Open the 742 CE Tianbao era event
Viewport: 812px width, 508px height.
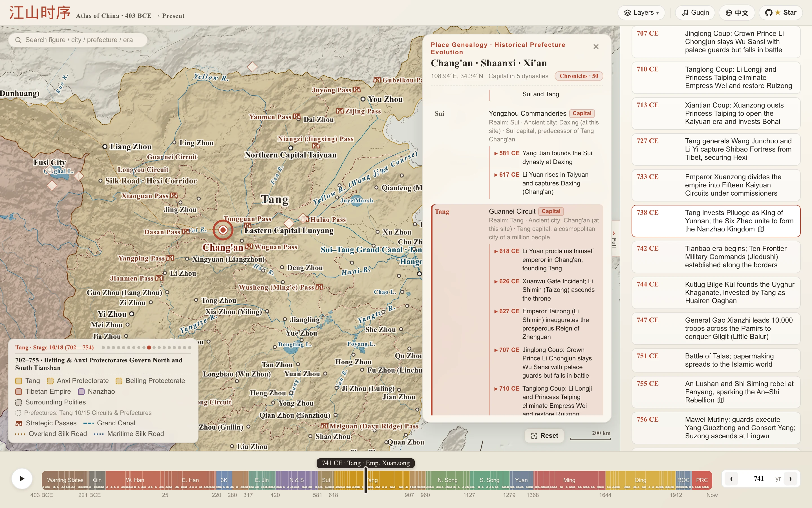(x=716, y=257)
